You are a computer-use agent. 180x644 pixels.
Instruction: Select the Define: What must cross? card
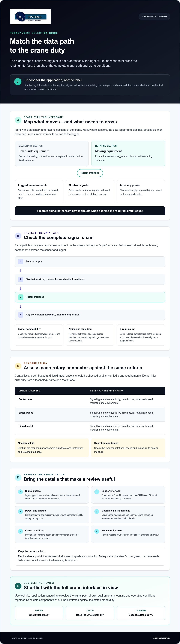coord(39,613)
